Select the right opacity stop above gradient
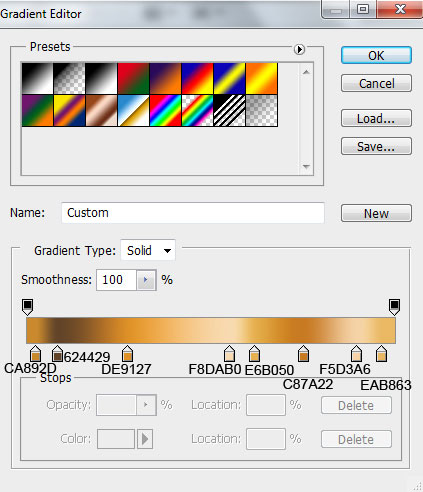423x492 pixels. 394,307
